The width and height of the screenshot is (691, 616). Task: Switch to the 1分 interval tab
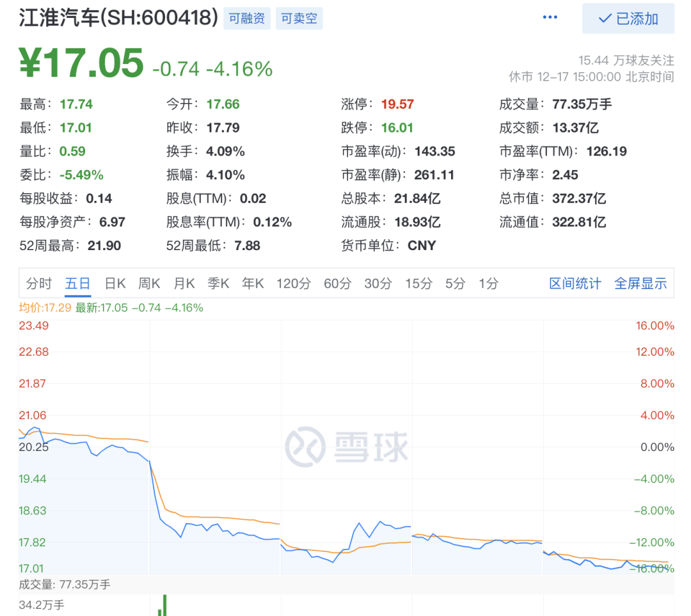point(488,283)
